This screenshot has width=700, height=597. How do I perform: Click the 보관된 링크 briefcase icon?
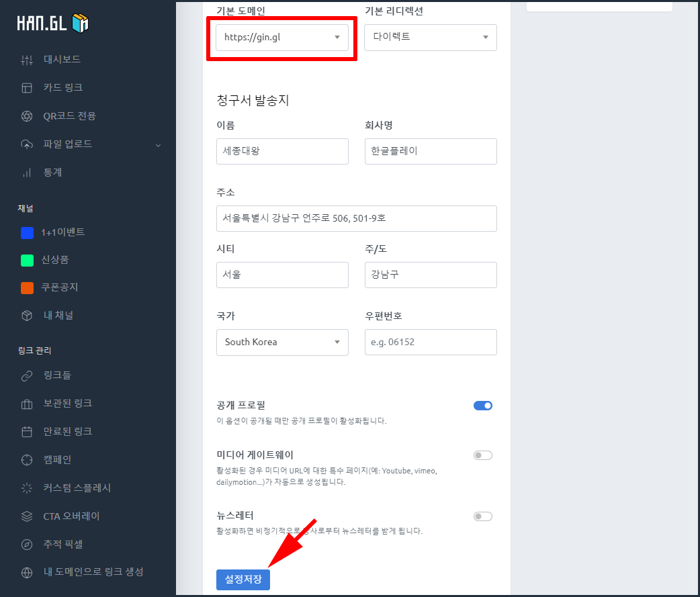point(27,404)
